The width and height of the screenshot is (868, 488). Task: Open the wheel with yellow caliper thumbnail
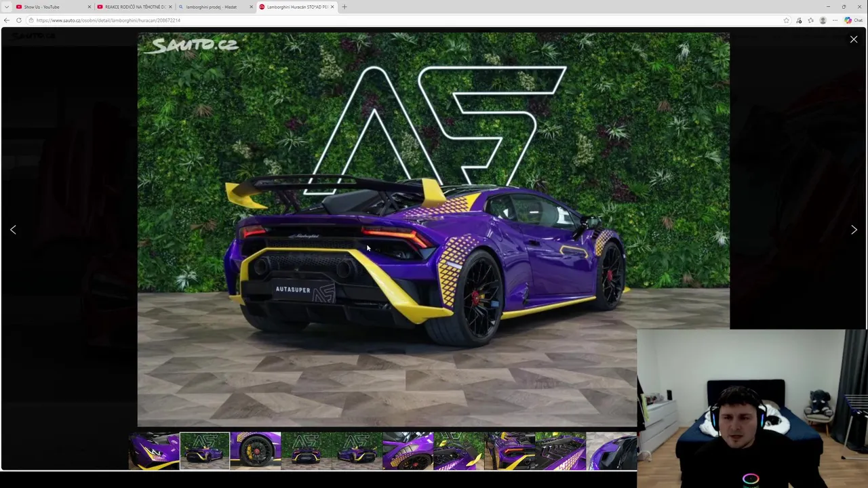(256, 451)
